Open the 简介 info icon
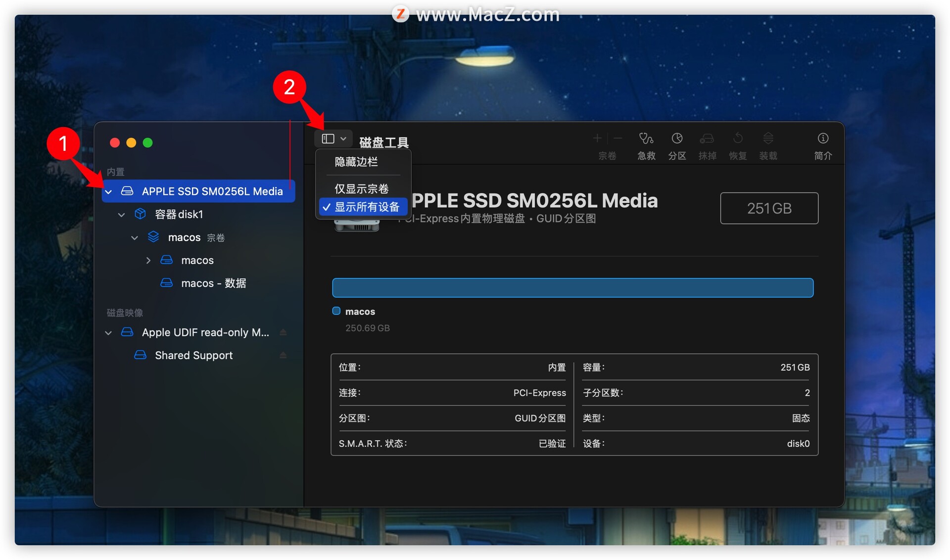Viewport: 950px width, 560px height. (823, 139)
